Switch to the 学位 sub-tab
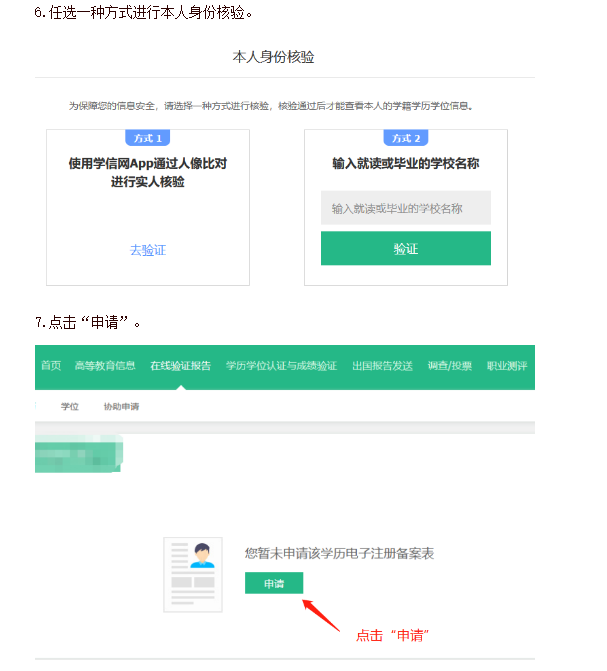This screenshot has width=607, height=671. point(70,406)
